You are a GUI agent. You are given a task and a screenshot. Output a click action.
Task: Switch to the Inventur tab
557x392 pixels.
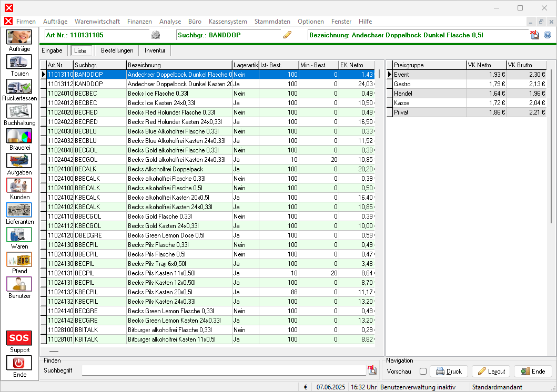155,50
